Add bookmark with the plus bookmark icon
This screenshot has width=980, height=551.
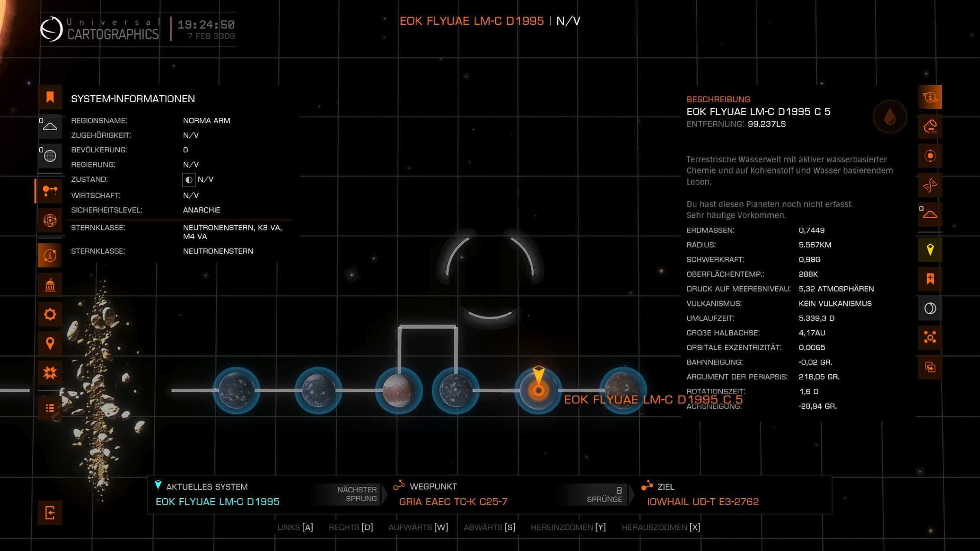pyautogui.click(x=930, y=279)
